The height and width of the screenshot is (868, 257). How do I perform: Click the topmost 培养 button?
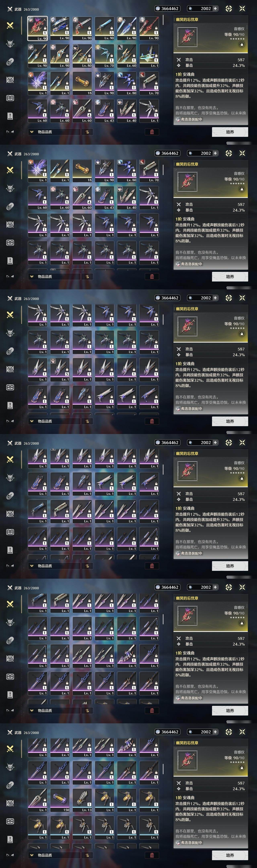(x=230, y=132)
